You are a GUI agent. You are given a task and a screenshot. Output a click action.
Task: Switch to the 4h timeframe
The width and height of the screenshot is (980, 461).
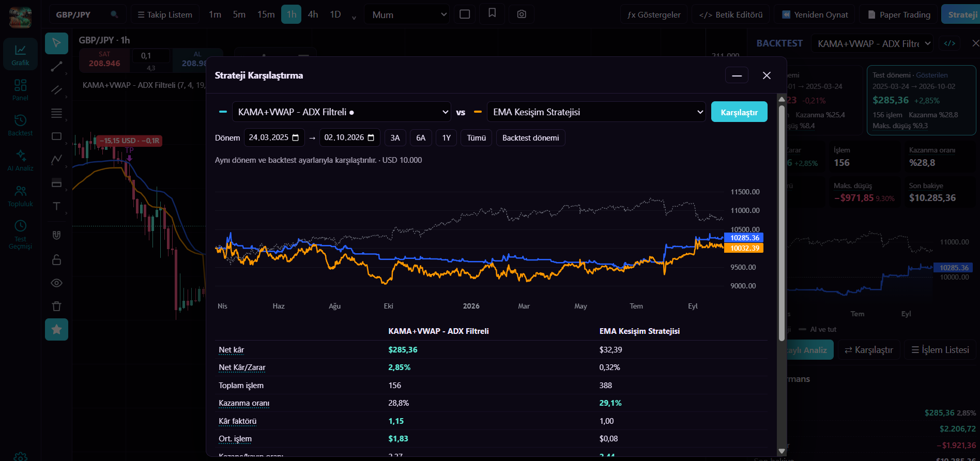tap(313, 14)
